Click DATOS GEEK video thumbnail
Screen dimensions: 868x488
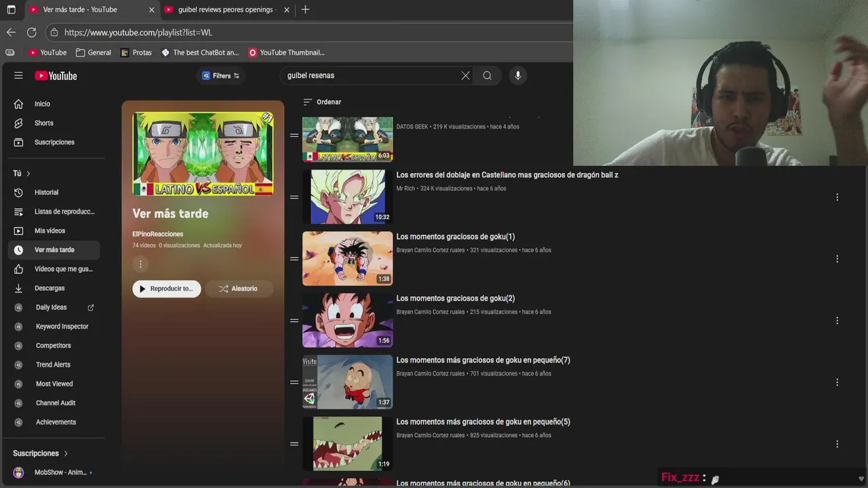[x=347, y=139]
